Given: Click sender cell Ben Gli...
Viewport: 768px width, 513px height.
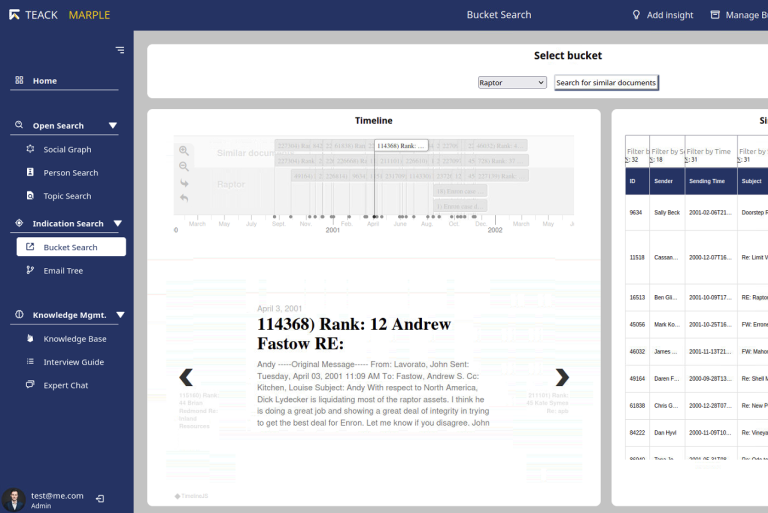Looking at the screenshot, I should (x=667, y=297).
